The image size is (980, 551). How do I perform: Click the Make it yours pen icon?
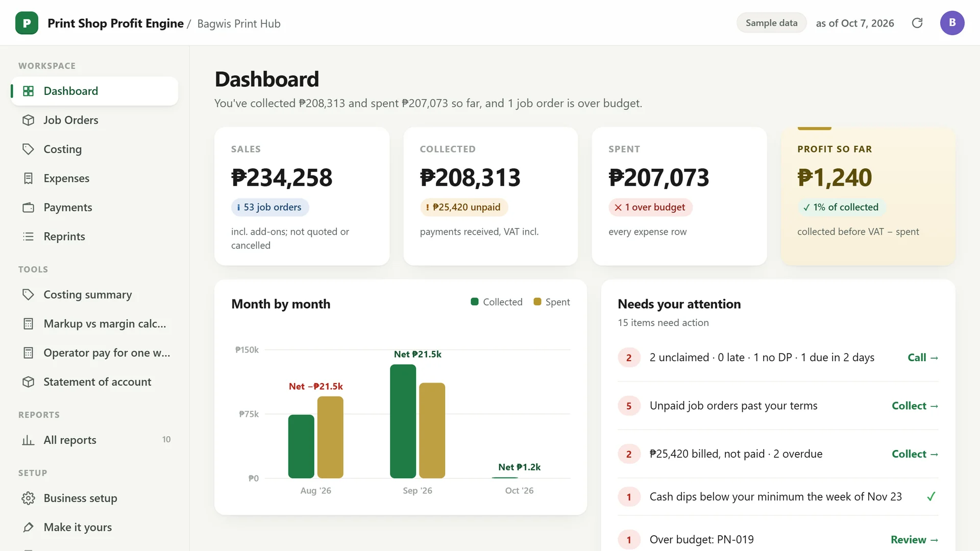pyautogui.click(x=29, y=527)
